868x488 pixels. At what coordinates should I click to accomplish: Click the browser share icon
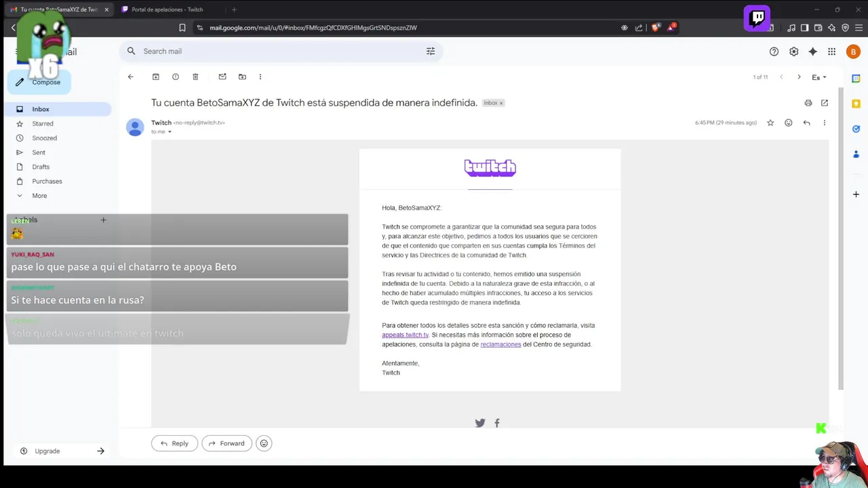click(639, 28)
